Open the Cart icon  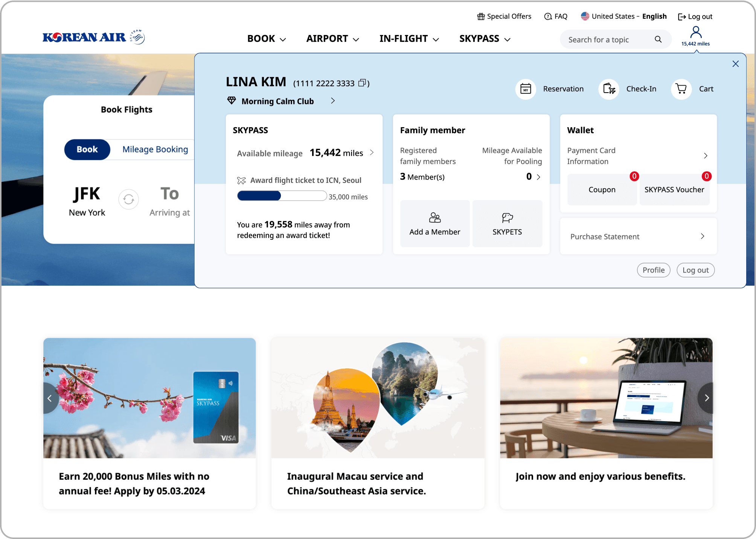[x=681, y=89]
